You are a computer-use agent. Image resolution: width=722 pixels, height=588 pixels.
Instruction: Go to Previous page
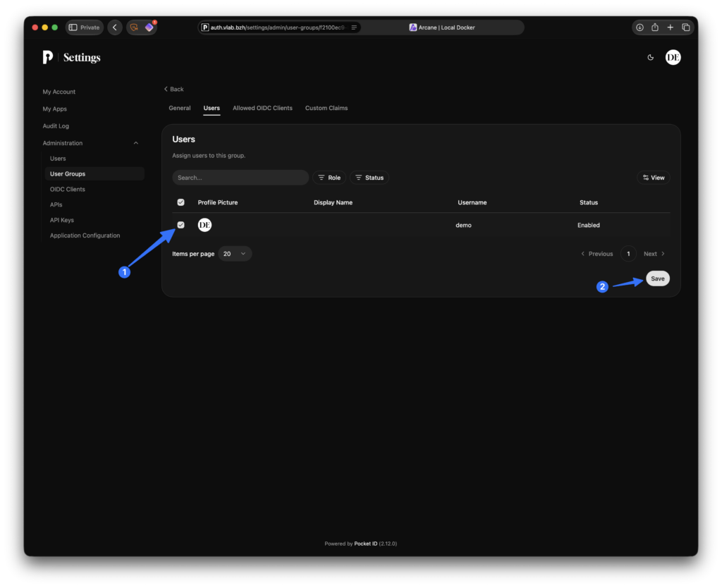pos(596,254)
